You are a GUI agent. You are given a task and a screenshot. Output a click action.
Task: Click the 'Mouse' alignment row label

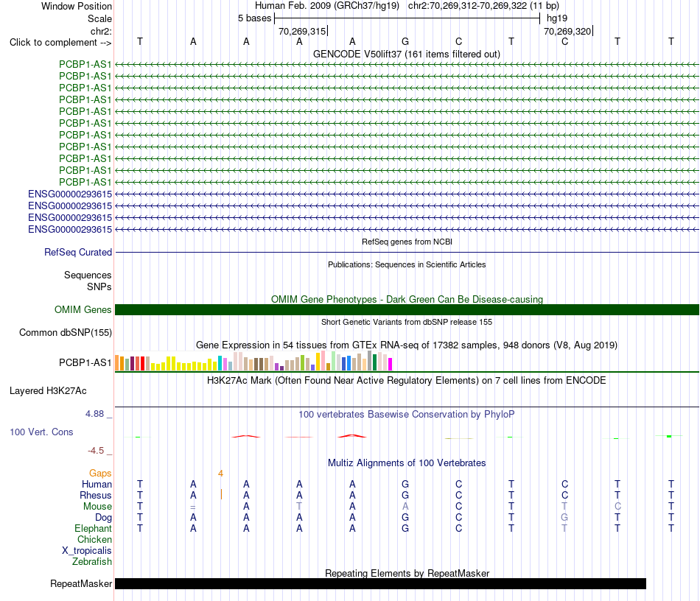(x=97, y=507)
